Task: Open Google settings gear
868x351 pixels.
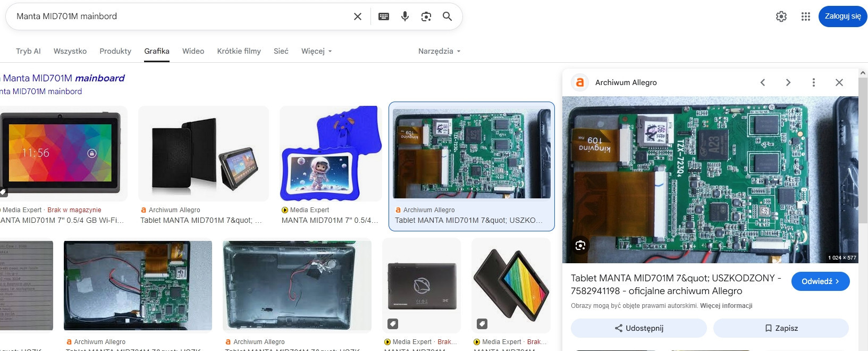Action: tap(781, 16)
